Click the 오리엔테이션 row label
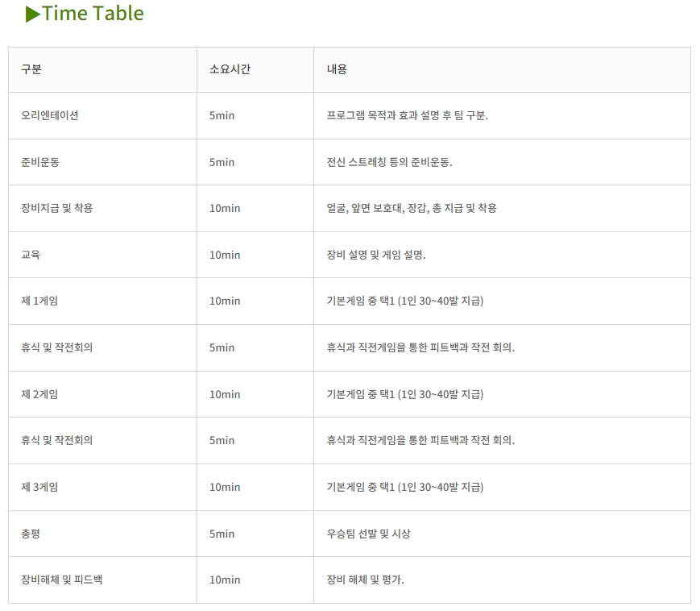The width and height of the screenshot is (700, 611). pos(50,115)
